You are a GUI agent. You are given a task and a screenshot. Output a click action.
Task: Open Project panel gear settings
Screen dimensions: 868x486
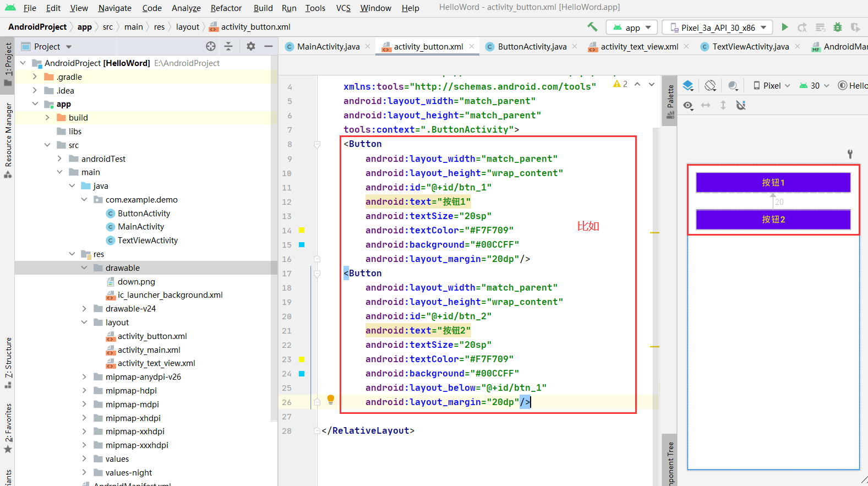click(250, 47)
